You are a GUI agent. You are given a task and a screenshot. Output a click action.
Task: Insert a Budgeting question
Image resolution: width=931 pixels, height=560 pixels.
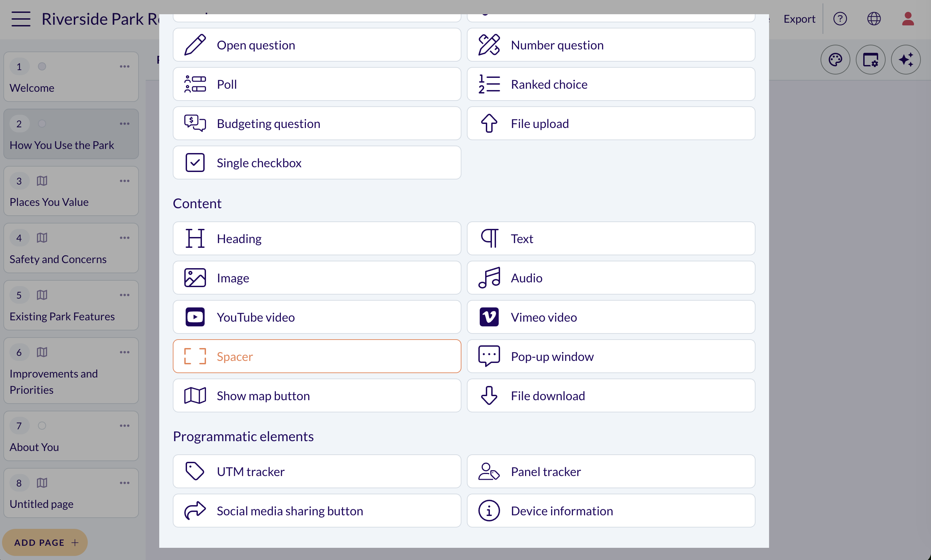point(317,123)
